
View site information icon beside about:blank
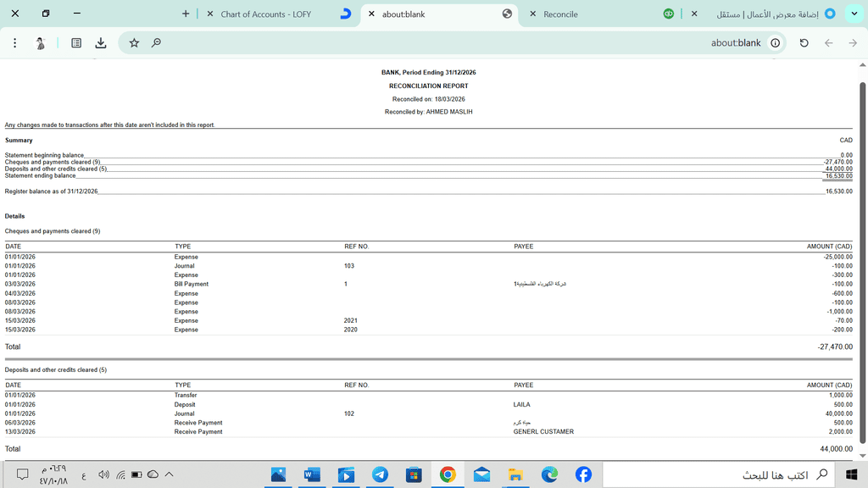775,43
